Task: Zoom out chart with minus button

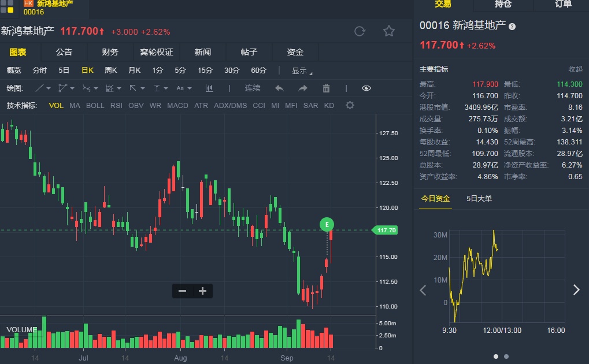Action: click(183, 291)
